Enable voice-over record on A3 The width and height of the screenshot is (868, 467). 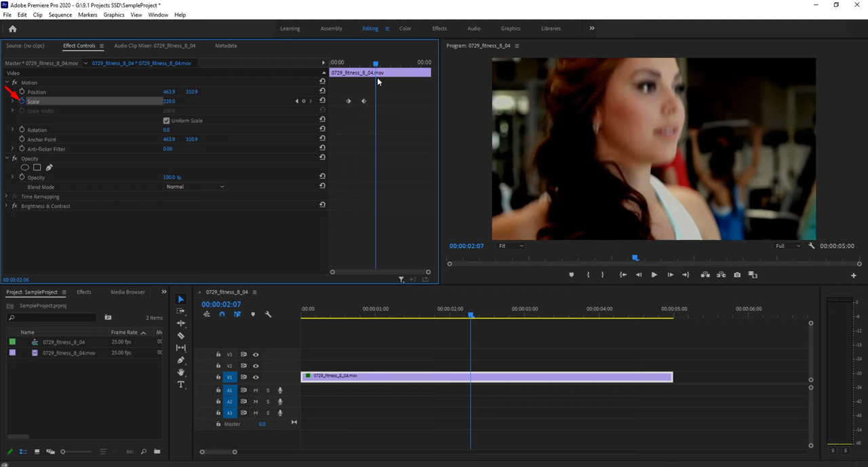click(280, 413)
